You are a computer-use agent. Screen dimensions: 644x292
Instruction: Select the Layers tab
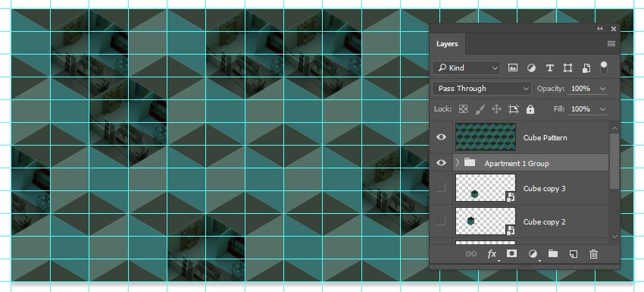tap(447, 44)
